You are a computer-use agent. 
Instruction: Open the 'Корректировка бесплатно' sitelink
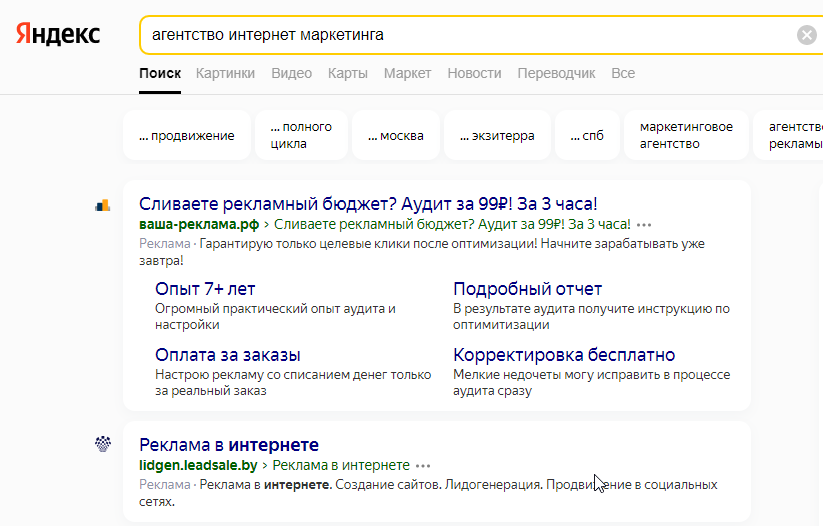click(x=564, y=355)
